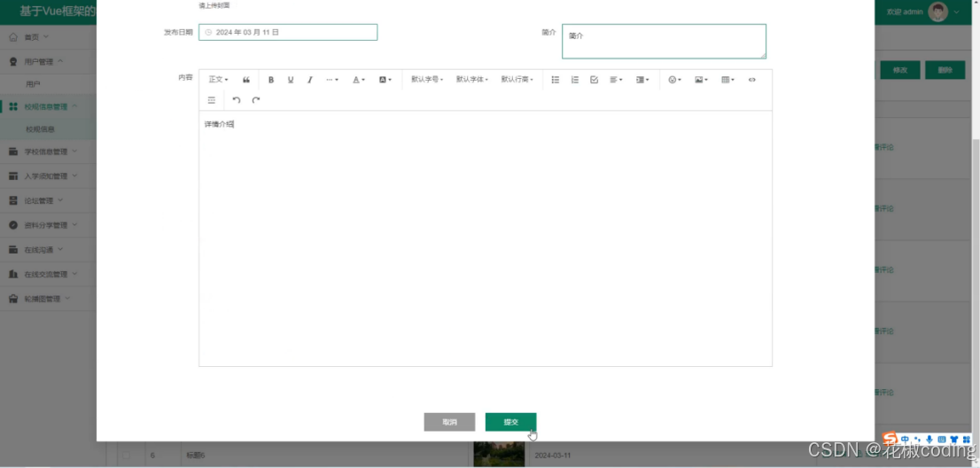Open the 正文 heading style dropdown
Screen dimensions: 980x468
(219, 80)
